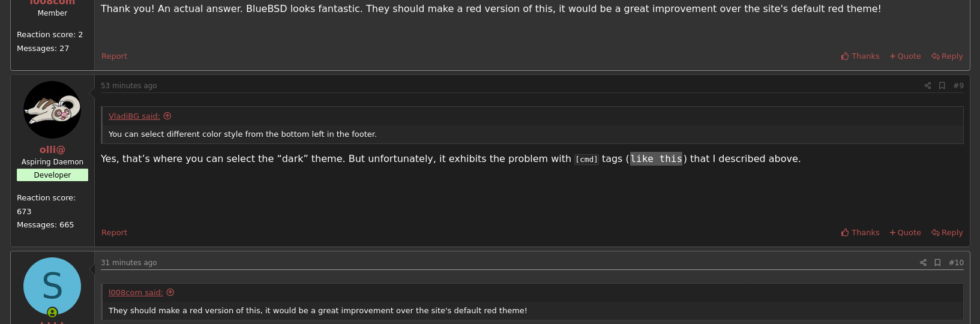The image size is (980, 324).
Task: Open the blue S user avatar
Action: click(52, 286)
